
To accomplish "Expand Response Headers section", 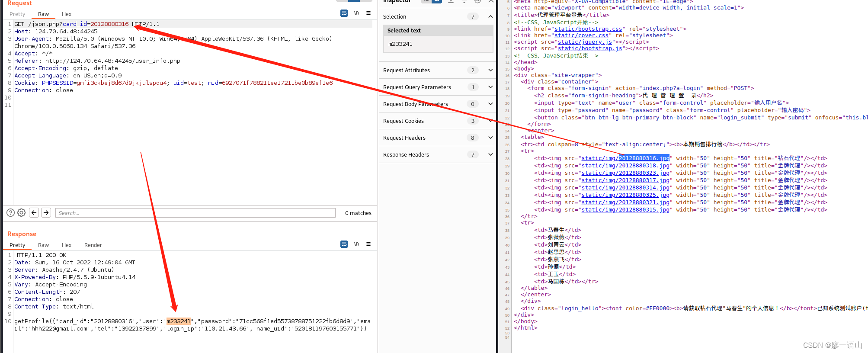I will click(490, 154).
